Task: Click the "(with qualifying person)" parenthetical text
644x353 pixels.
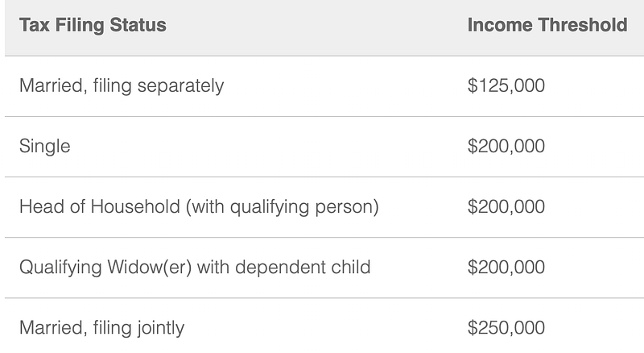Action: pyautogui.click(x=283, y=207)
